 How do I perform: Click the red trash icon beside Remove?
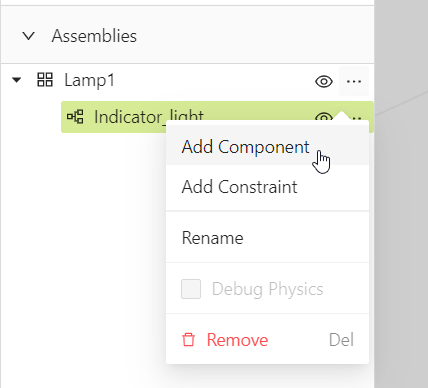[188, 340]
